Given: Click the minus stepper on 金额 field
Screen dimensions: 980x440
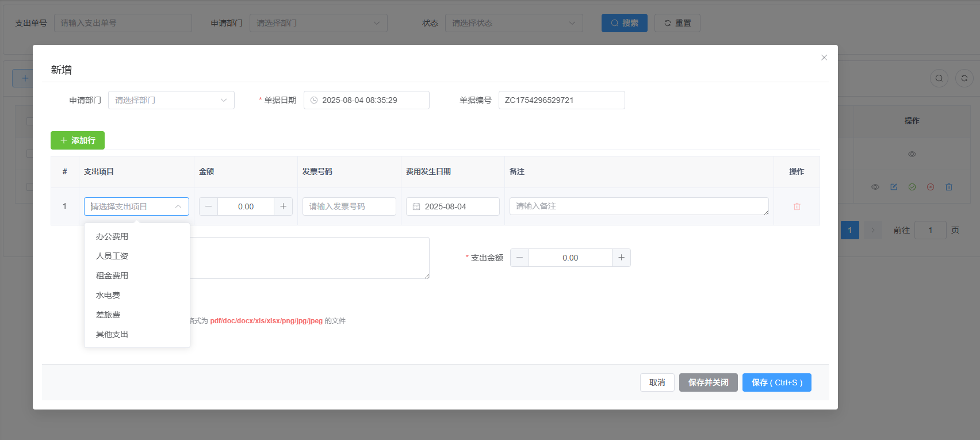Looking at the screenshot, I should pos(209,206).
